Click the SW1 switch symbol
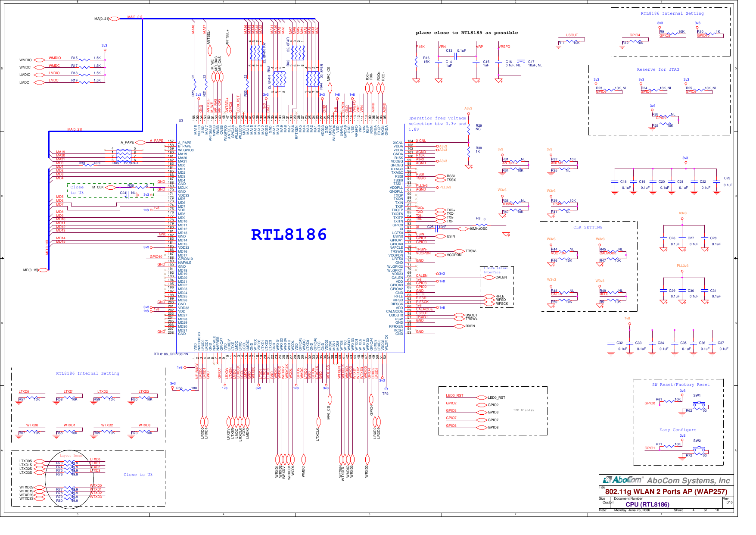The width and height of the screenshot is (756, 535). pos(700,404)
